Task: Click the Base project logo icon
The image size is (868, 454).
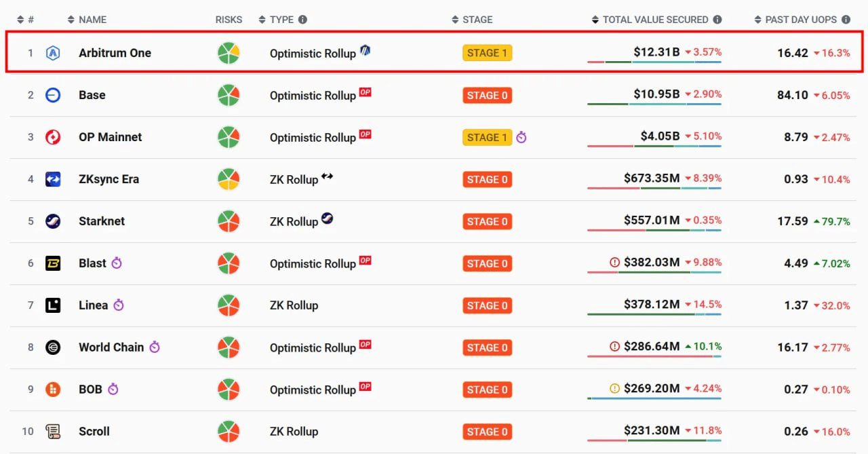Action: pyautogui.click(x=53, y=95)
